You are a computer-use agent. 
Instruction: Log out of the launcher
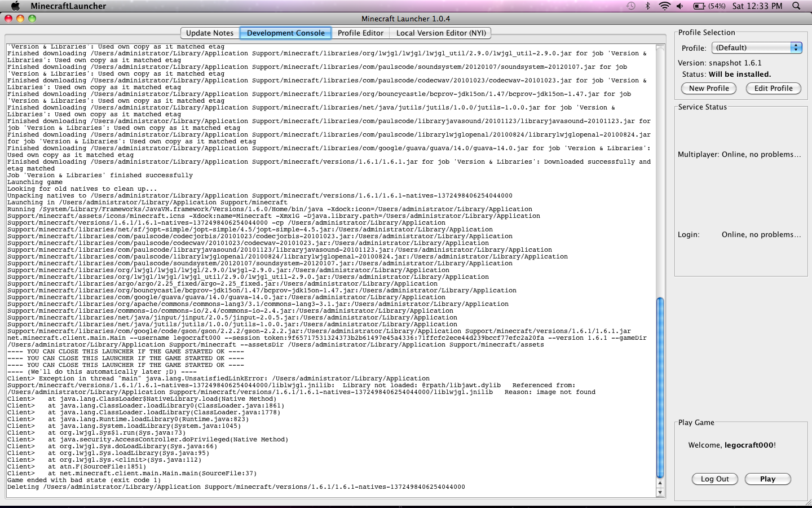pos(715,479)
